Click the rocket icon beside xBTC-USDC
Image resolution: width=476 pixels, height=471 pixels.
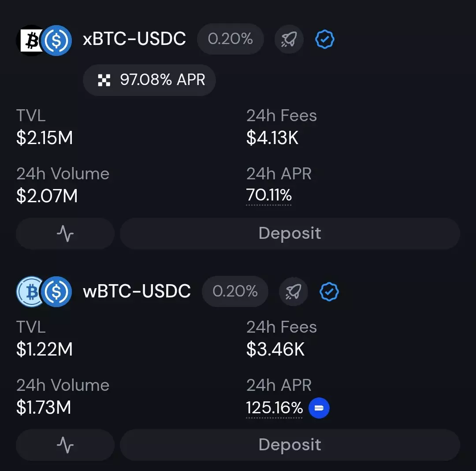coord(289,40)
